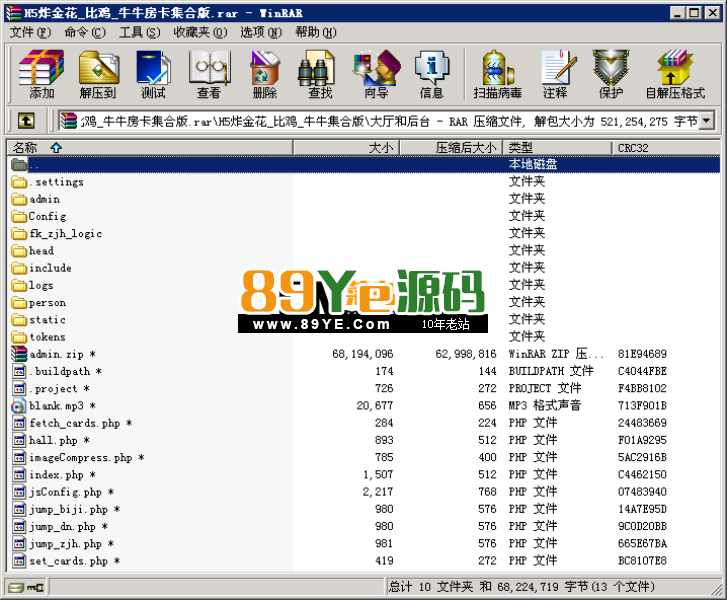Screen dimensions: 727x600
Task: Select the head folder row
Action: 364,250
